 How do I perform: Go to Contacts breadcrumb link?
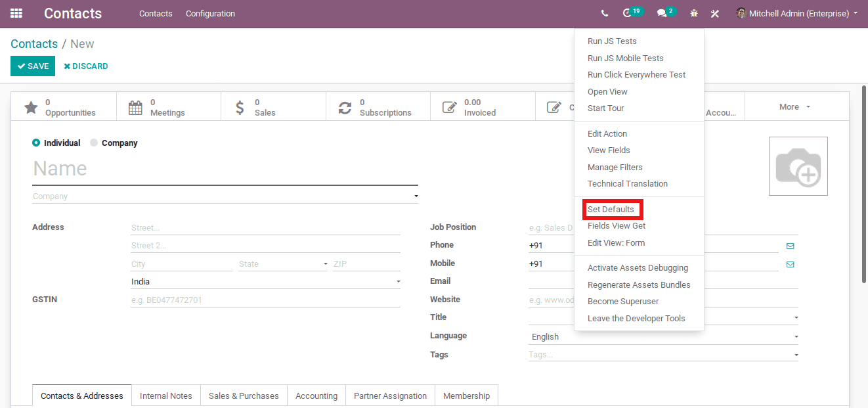tap(34, 44)
